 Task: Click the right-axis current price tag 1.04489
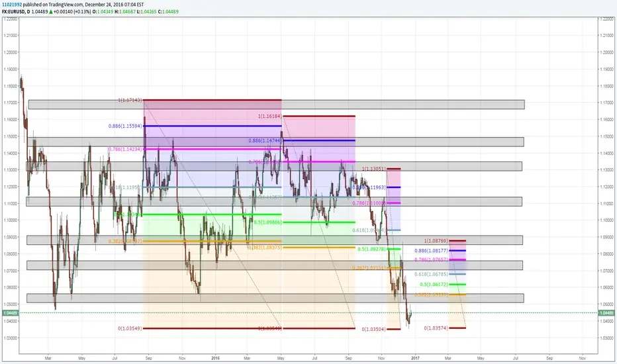pos(607,313)
